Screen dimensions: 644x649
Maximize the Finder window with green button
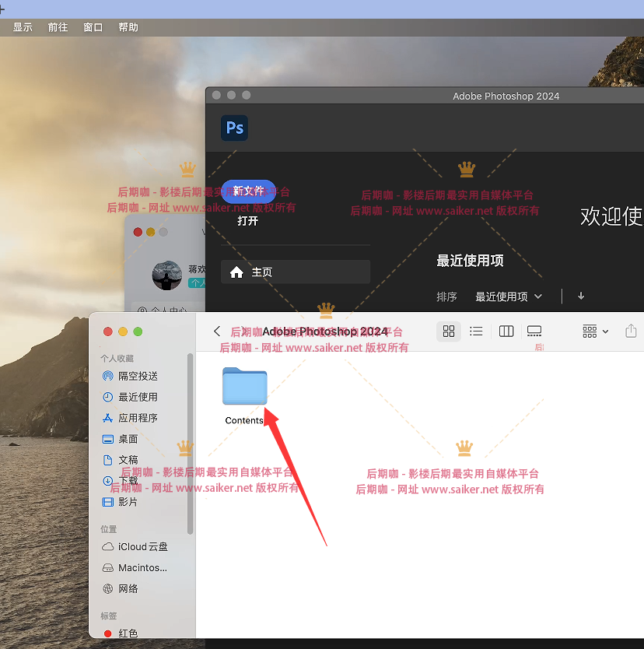tap(138, 332)
